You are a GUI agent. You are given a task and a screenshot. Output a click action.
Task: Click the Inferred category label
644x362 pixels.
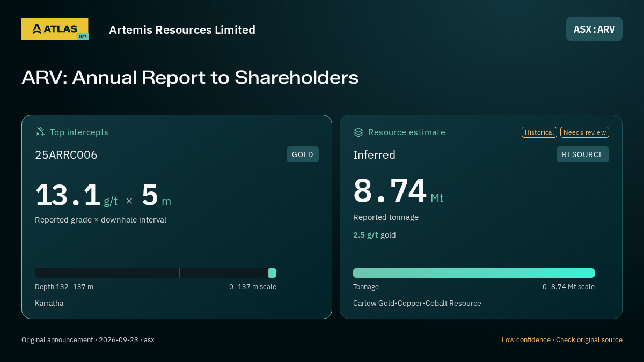[x=374, y=155]
